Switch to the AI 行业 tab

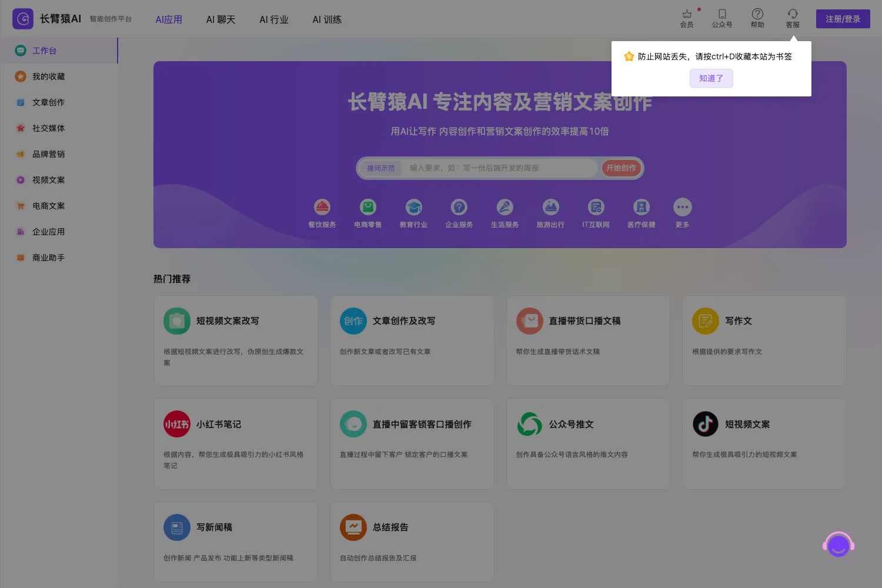274,19
